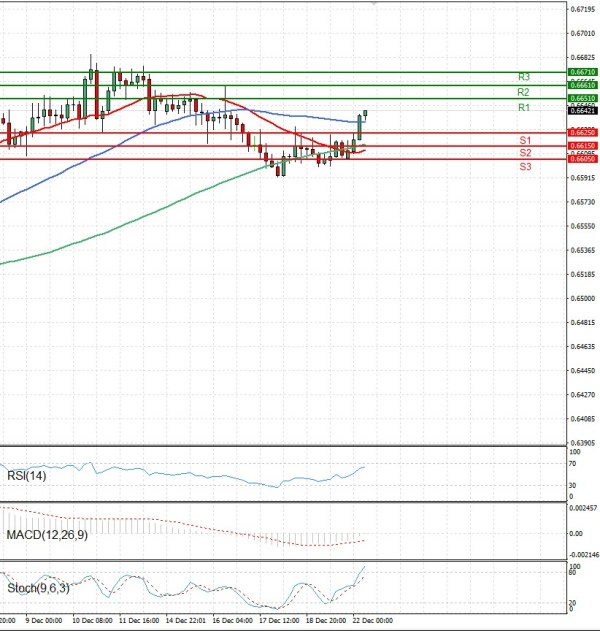Viewport: 600px width, 631px height.
Task: Click the S2 support label
Action: click(x=524, y=153)
